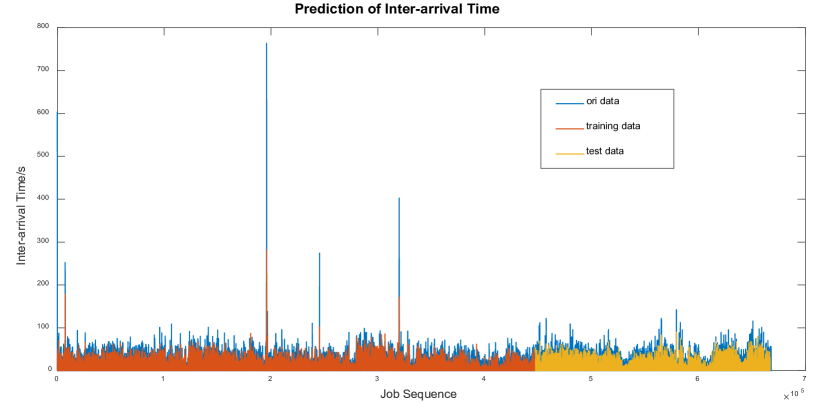
Task: Click x-axis tick label 6
Action: (698, 379)
